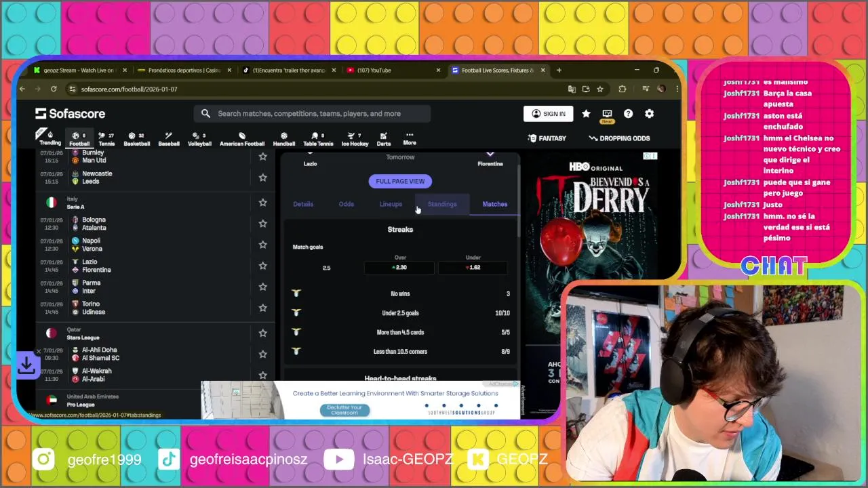The width and height of the screenshot is (868, 488).
Task: Select the Under 1.62 odds
Action: [473, 268]
